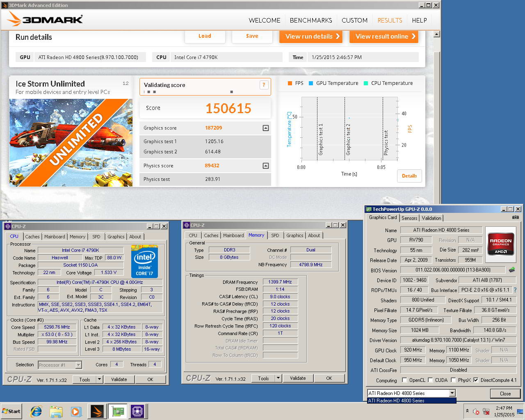
Task: Click the Ice Storm Unlimited thumbnail
Action: point(71,143)
